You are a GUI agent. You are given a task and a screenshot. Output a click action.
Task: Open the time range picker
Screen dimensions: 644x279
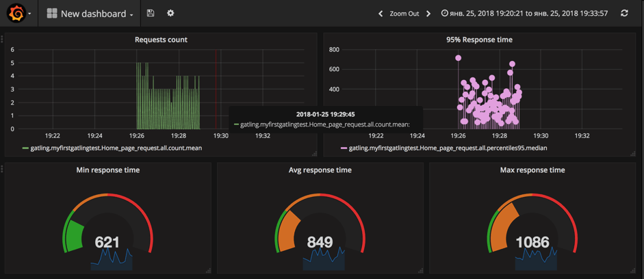pyautogui.click(x=525, y=14)
